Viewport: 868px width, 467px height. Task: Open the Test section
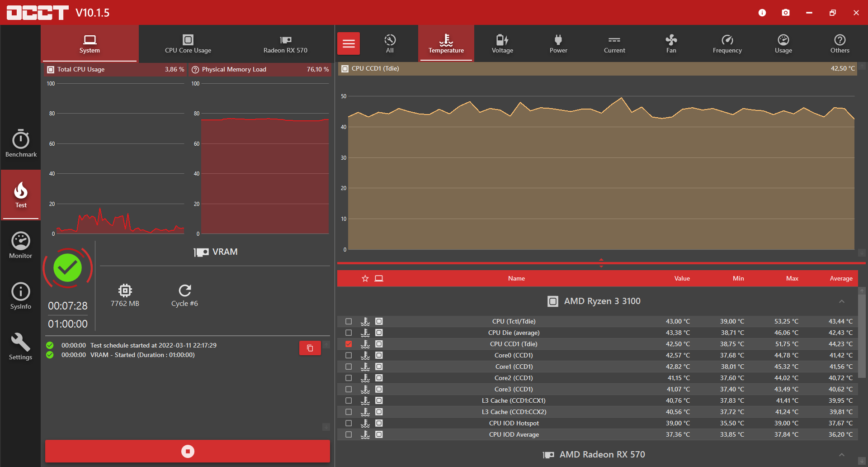point(21,195)
